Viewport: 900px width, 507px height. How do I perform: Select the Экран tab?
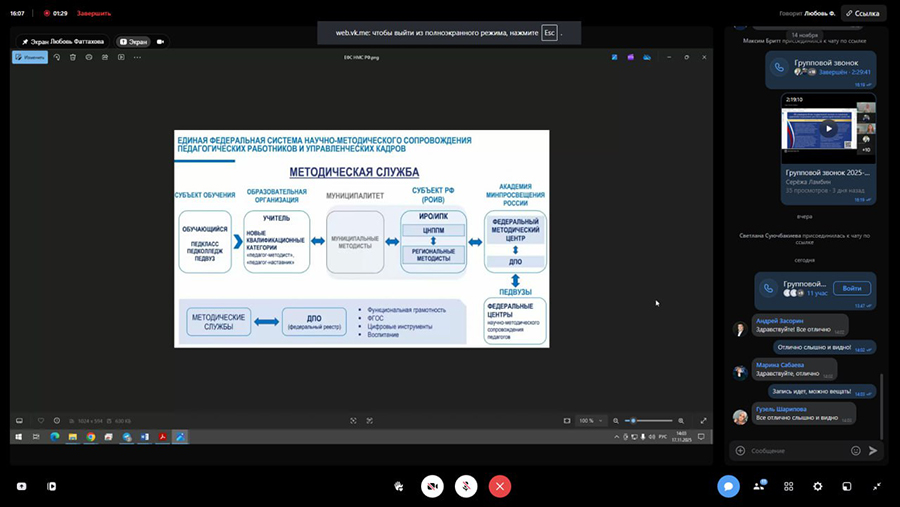[133, 42]
